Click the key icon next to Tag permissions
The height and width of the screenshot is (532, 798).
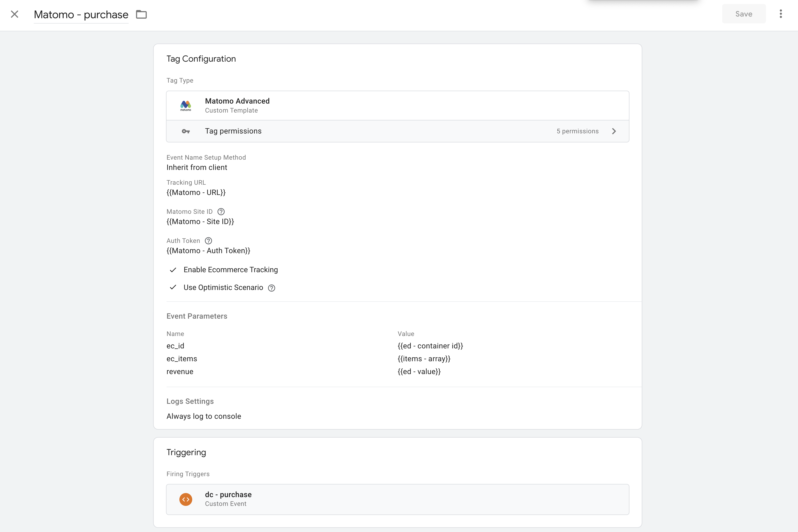[186, 131]
